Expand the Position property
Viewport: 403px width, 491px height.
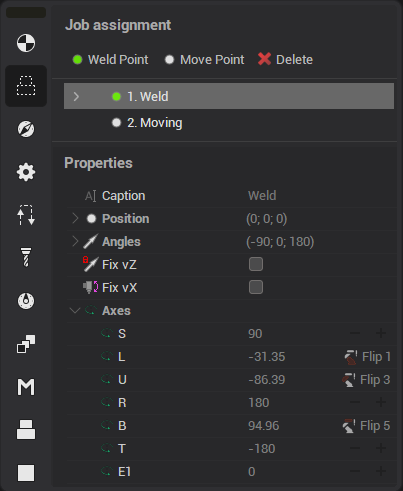pos(75,219)
